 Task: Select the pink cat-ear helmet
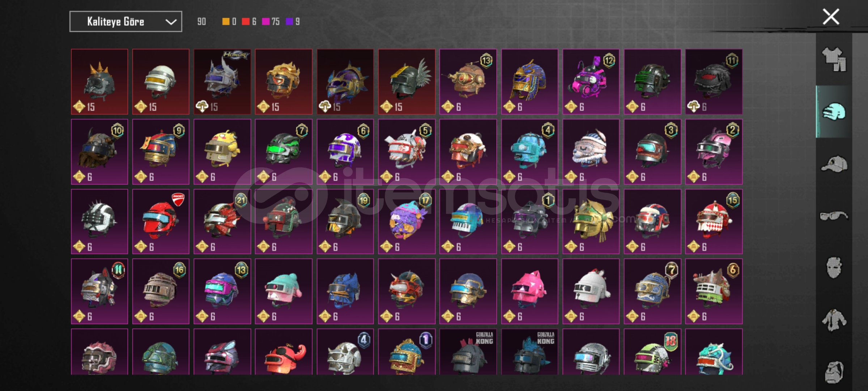tap(529, 291)
